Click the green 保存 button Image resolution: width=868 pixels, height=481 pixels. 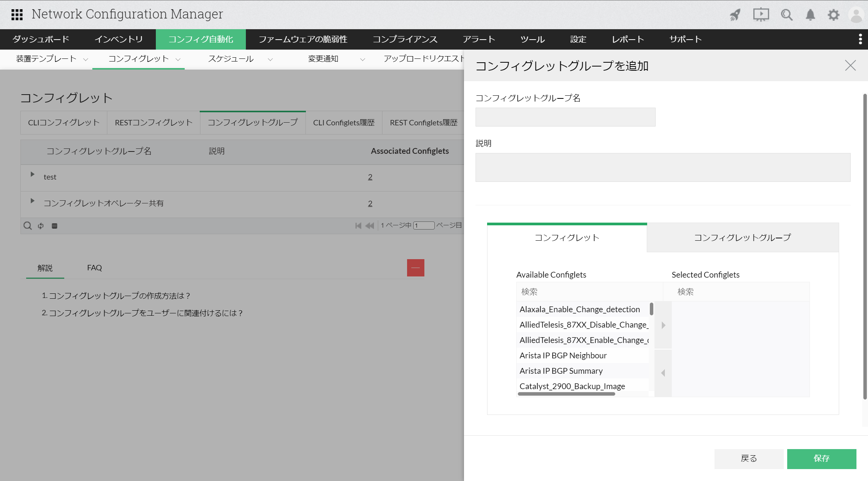click(x=821, y=458)
